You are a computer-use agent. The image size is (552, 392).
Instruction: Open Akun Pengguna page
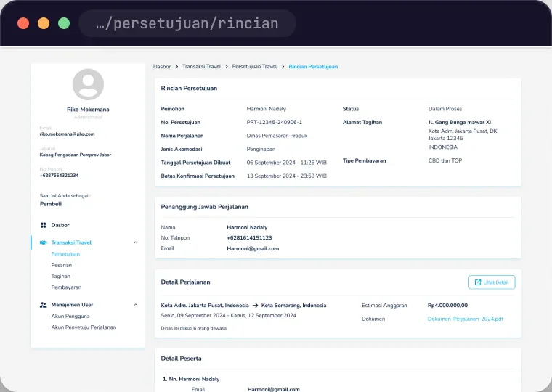coord(70,316)
